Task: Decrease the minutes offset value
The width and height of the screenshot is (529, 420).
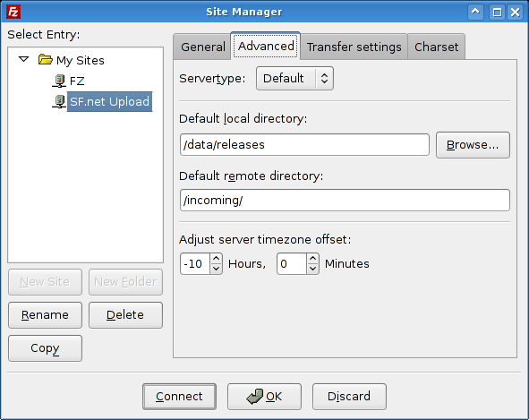Action: coord(312,269)
